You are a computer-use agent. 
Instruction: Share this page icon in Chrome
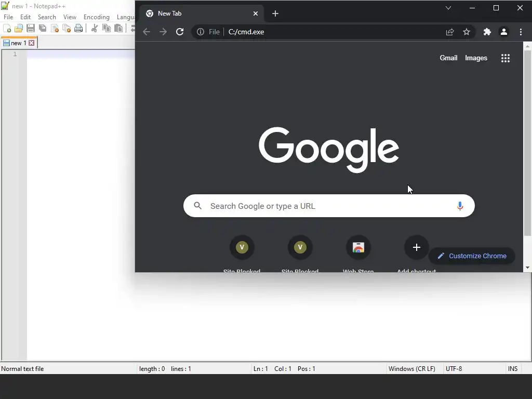coord(450,32)
